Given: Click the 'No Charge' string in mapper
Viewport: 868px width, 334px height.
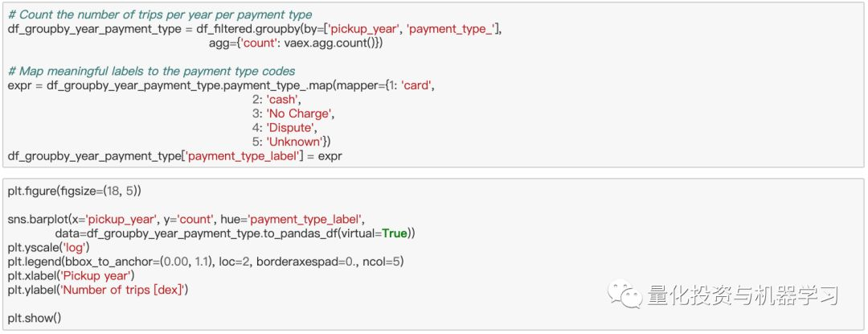Looking at the screenshot, I should click(x=300, y=113).
